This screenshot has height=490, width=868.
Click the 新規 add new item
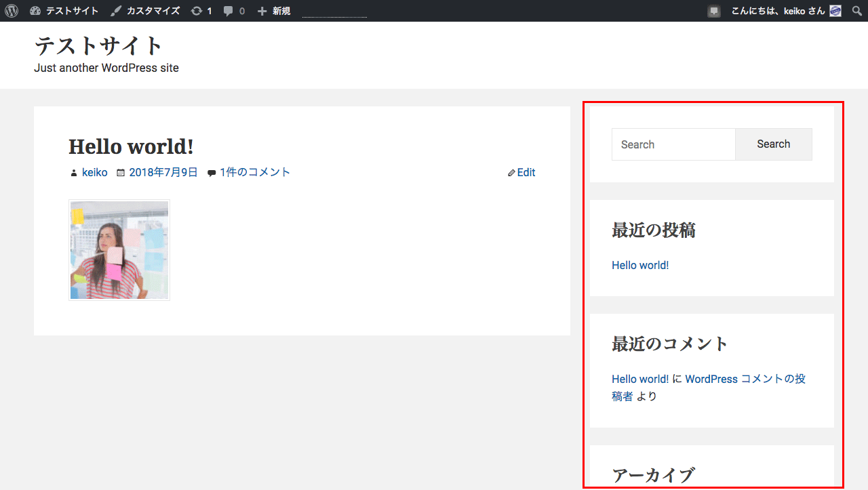pyautogui.click(x=274, y=11)
